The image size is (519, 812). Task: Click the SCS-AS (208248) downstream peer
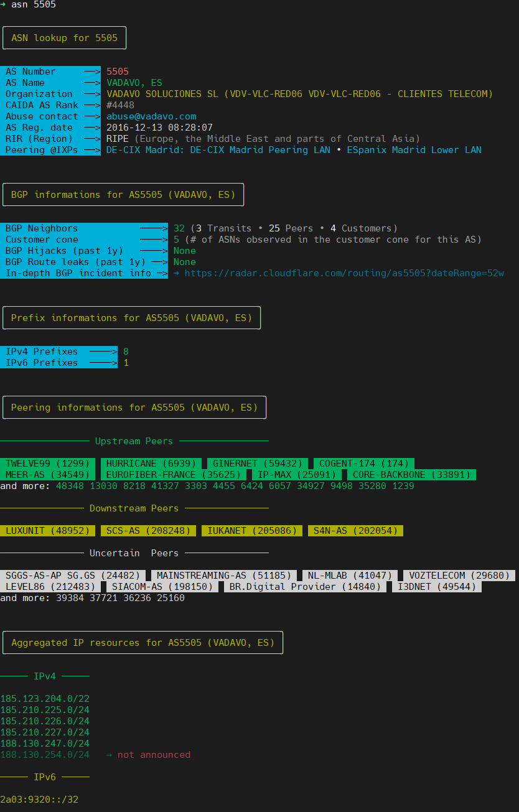pos(149,531)
